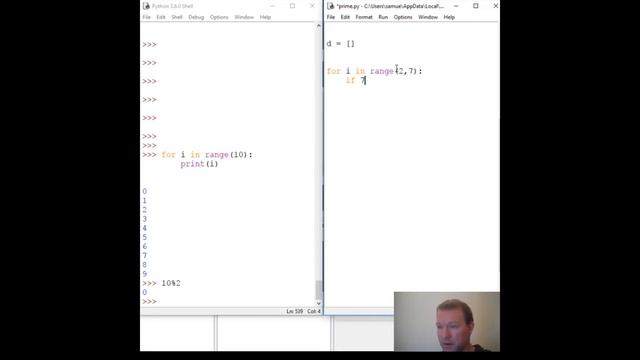Click 'Col: 4' in Shell status bar
The image size is (640, 360).
pos(314,311)
